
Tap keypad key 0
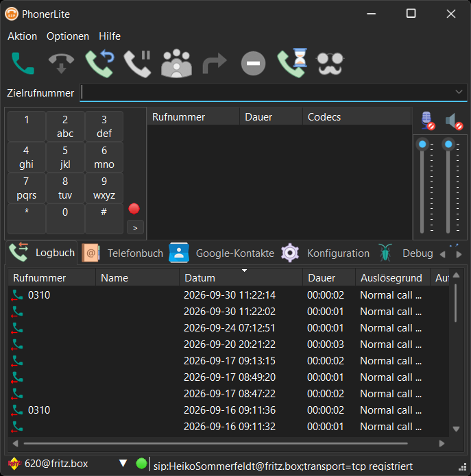(65, 218)
